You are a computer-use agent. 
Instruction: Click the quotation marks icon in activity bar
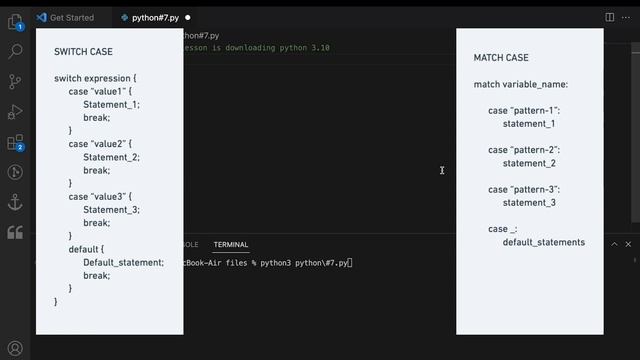[x=16, y=232]
